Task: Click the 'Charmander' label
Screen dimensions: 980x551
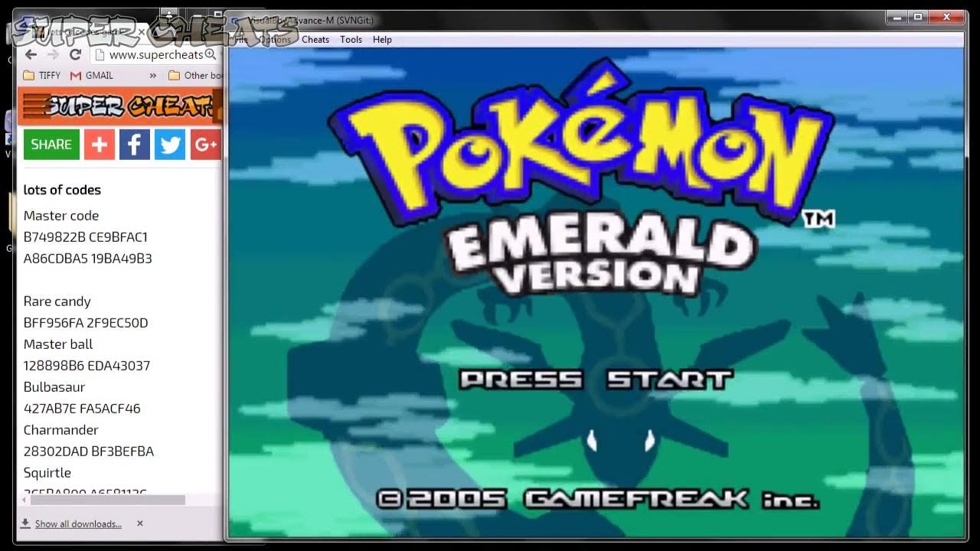Action: click(x=61, y=430)
